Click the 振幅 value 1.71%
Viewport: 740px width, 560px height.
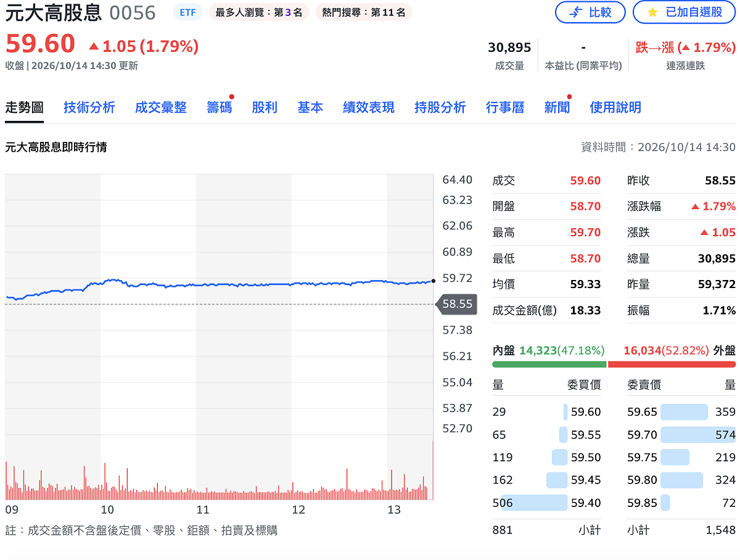pos(719,310)
